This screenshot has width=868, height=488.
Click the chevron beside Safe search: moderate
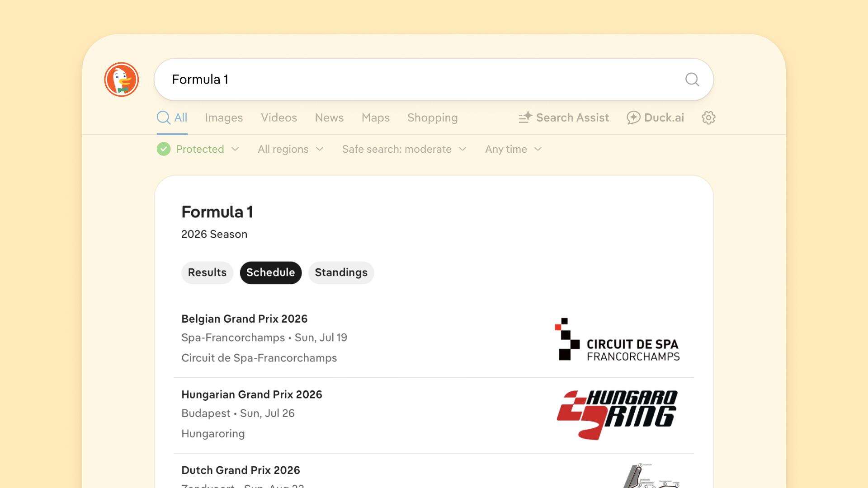(462, 149)
